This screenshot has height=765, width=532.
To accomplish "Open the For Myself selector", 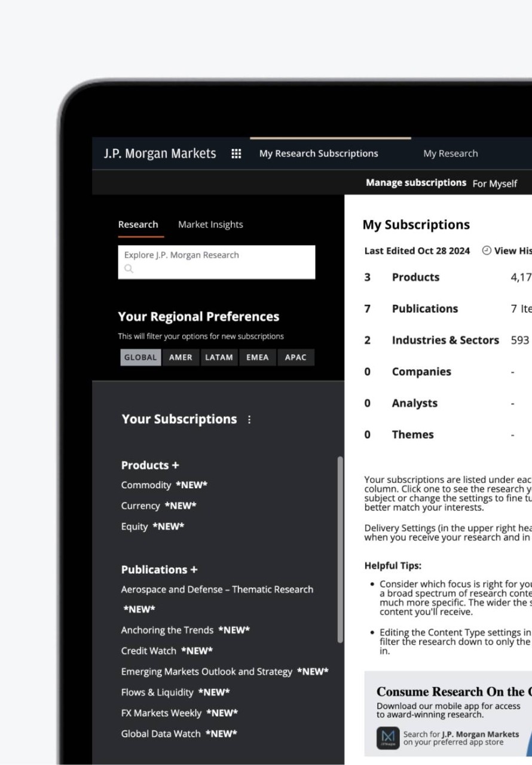I will coord(495,183).
